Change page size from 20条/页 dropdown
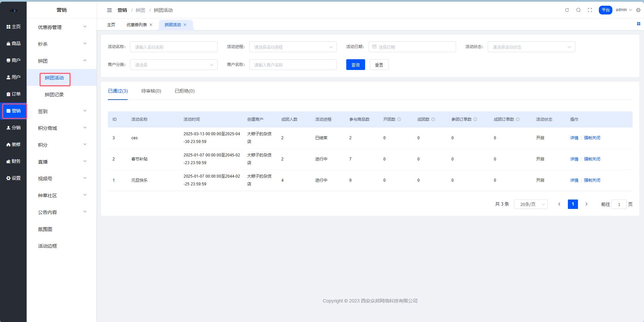The width and height of the screenshot is (644, 322). point(530,204)
